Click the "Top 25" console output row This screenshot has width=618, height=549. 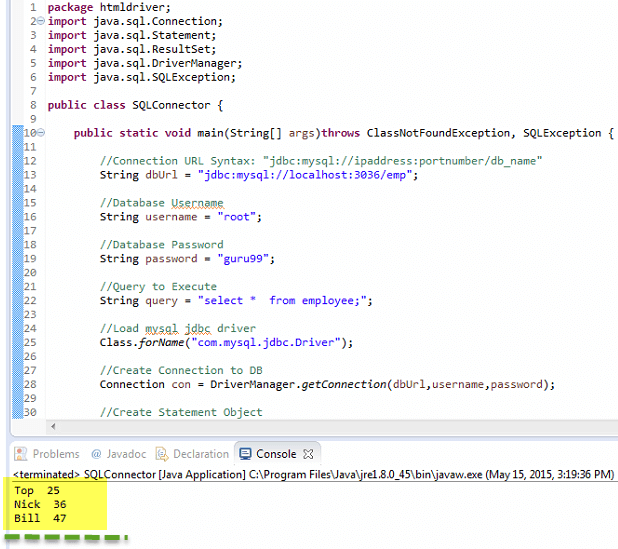(x=37, y=491)
